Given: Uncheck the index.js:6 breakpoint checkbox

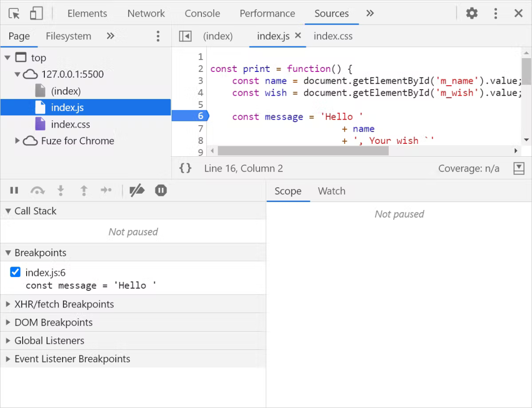Looking at the screenshot, I should [x=15, y=272].
